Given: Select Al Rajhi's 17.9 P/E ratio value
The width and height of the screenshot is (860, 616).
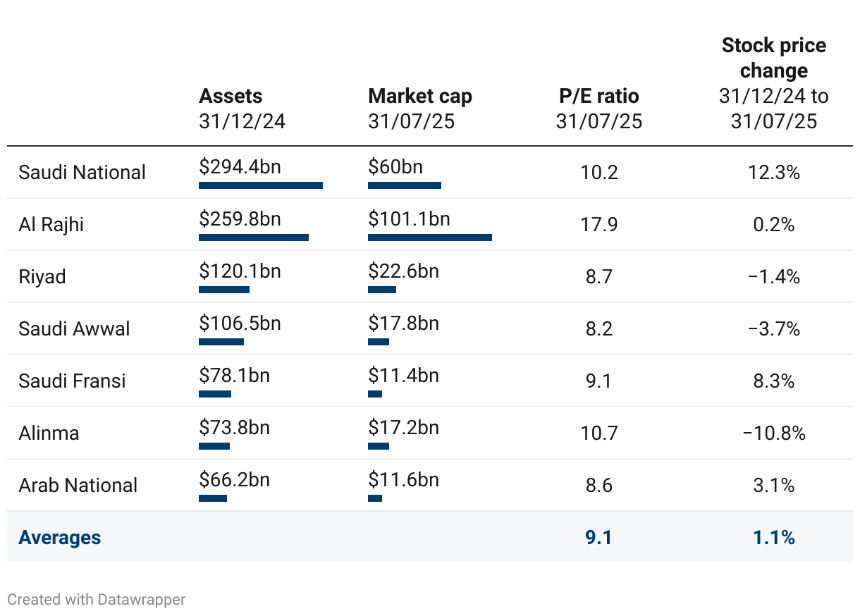Looking at the screenshot, I should [x=599, y=225].
